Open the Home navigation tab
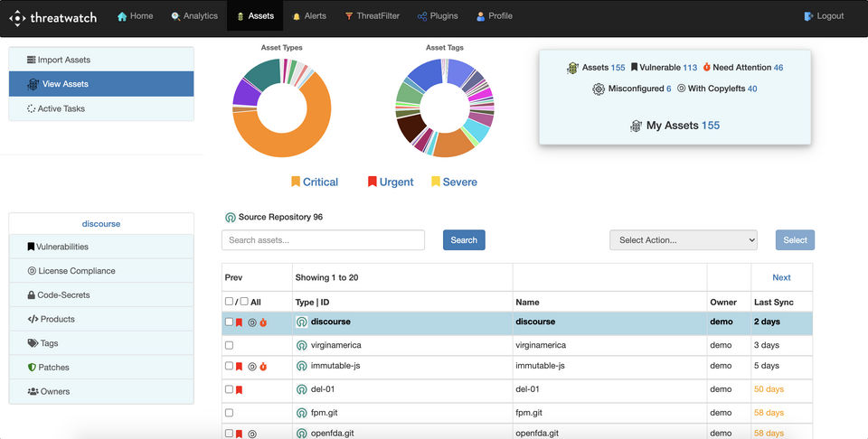This screenshot has width=868, height=439. click(x=135, y=16)
